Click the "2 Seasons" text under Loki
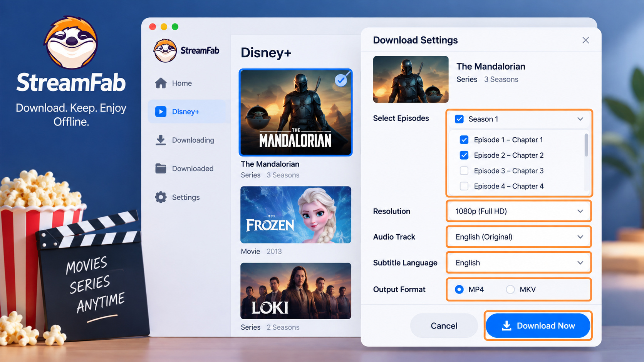Screen dimensions: 644x362 pyautogui.click(x=283, y=327)
